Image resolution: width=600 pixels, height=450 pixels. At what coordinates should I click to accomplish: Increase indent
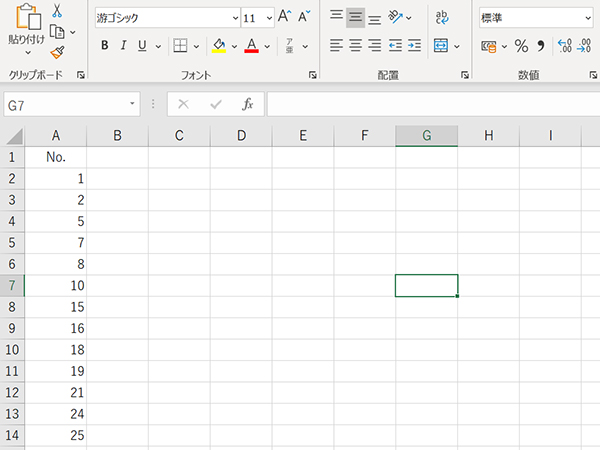414,46
